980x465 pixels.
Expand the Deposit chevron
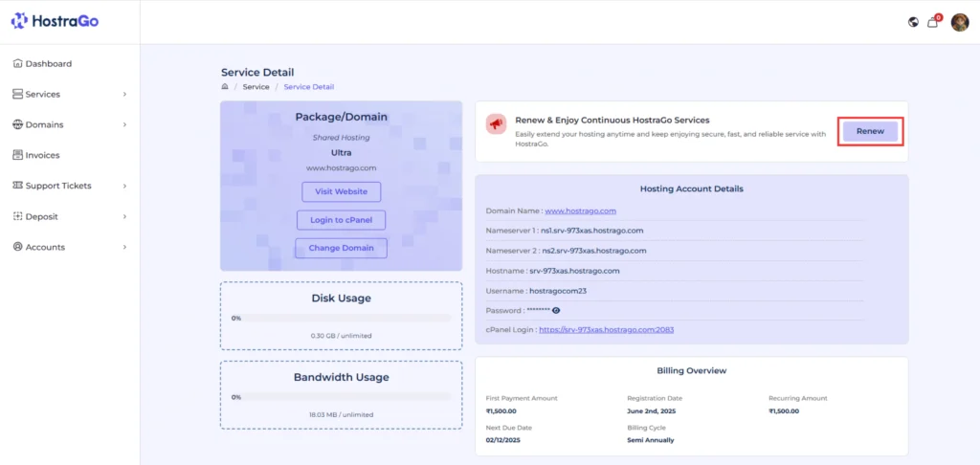pos(124,216)
